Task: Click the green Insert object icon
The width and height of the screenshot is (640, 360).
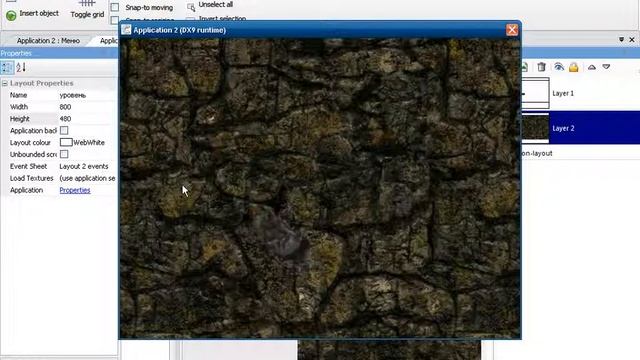Action: [x=11, y=15]
